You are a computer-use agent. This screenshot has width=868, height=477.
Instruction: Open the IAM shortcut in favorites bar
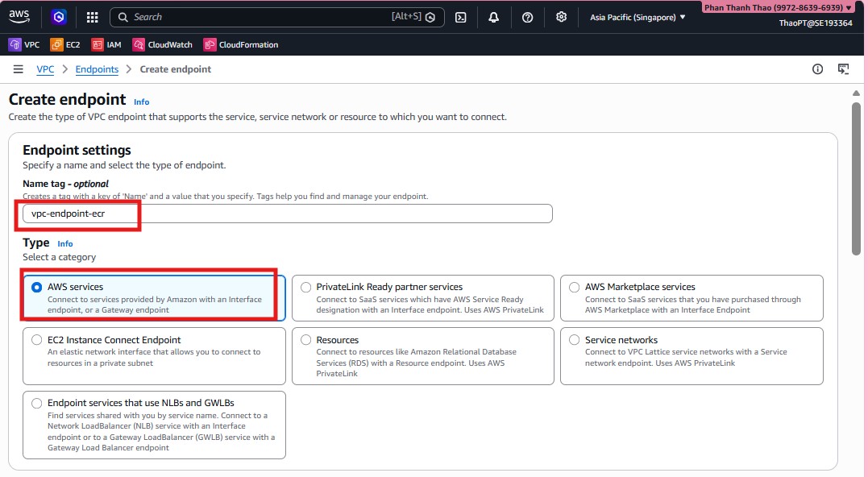click(106, 45)
